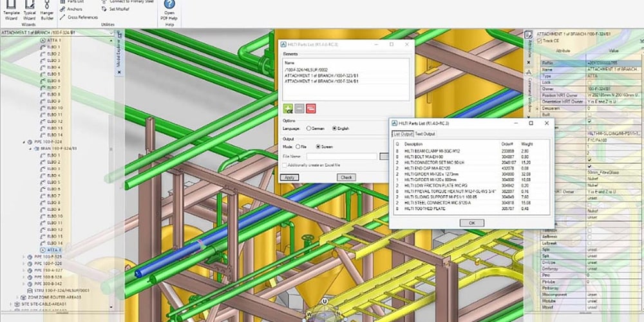
Task: Click the 50mm_FibreGlass value cell
Action: pyautogui.click(x=614, y=173)
